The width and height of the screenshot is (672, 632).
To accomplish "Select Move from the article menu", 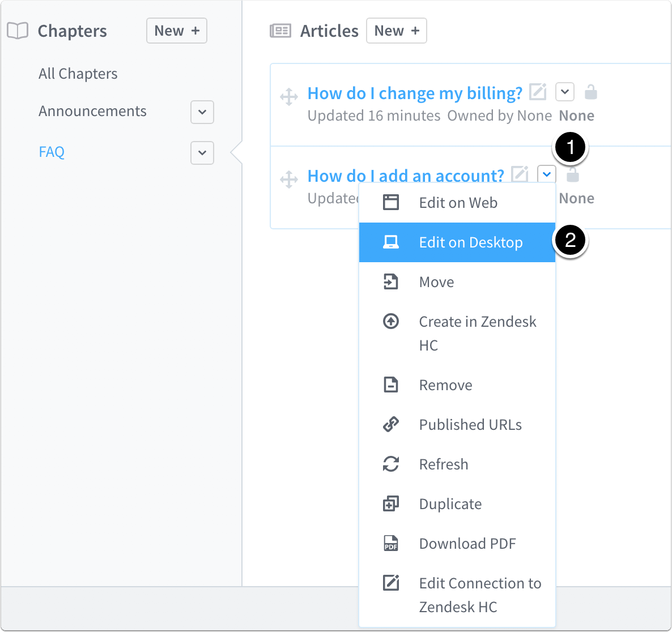I will (457, 282).
